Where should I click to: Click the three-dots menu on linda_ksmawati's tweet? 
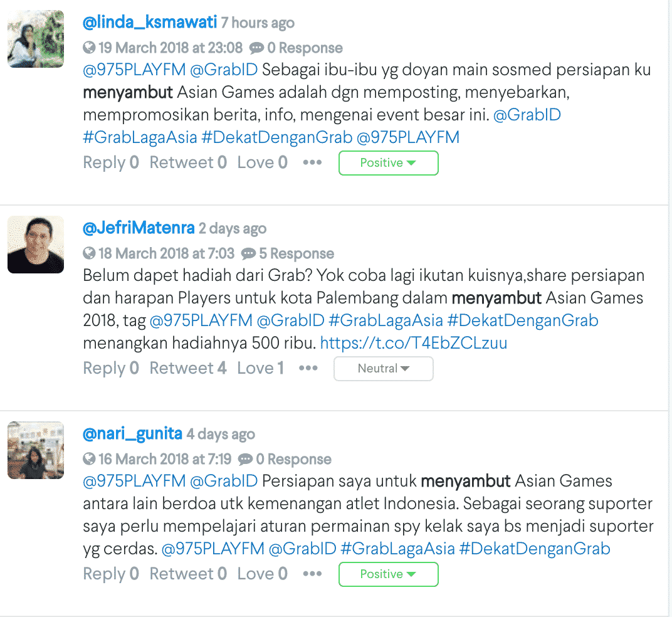(x=312, y=162)
